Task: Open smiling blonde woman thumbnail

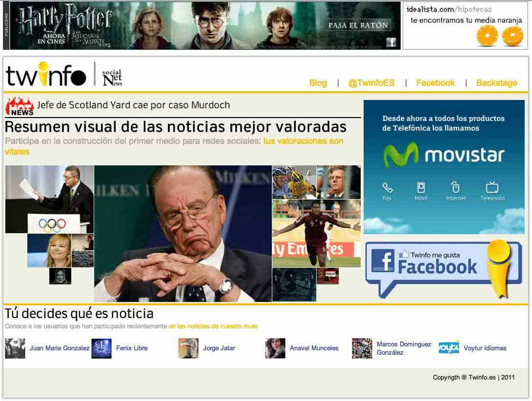Action: [x=49, y=250]
